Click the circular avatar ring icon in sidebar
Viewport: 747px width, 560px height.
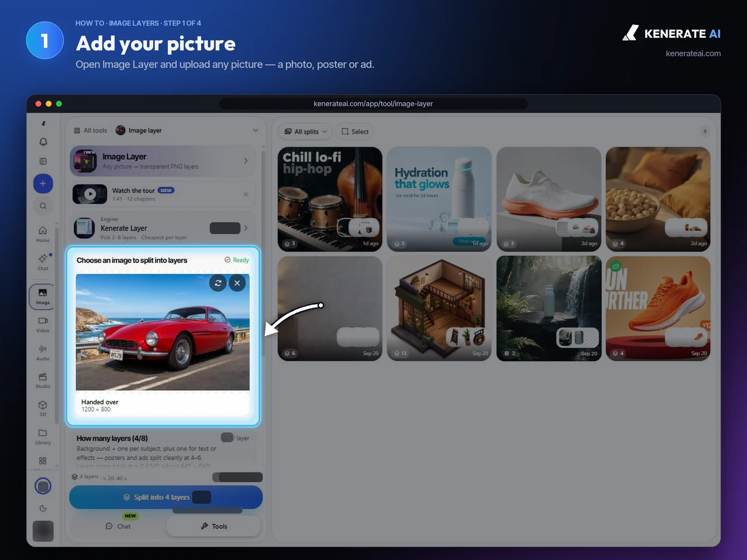(43, 486)
